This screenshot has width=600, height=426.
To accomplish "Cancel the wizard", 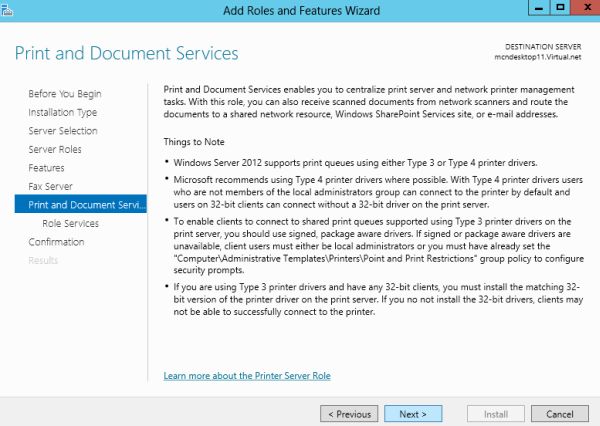I will (x=559, y=414).
